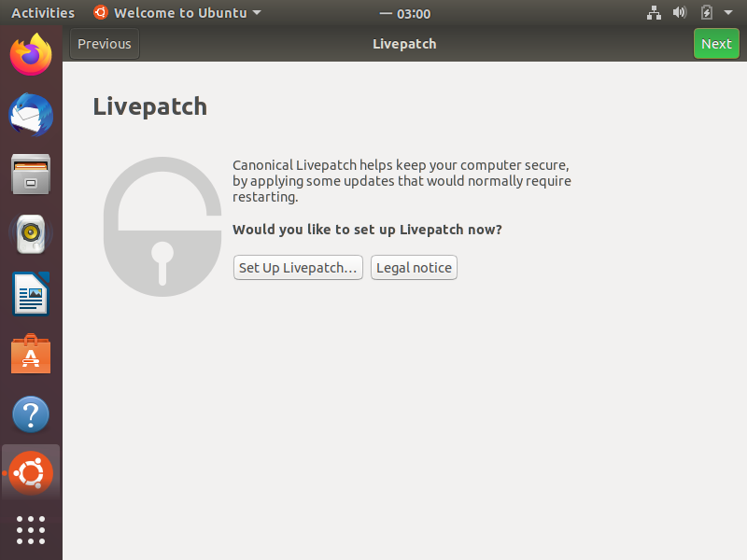747x560 pixels.
Task: Check the battery charging indicator
Action: click(x=707, y=12)
